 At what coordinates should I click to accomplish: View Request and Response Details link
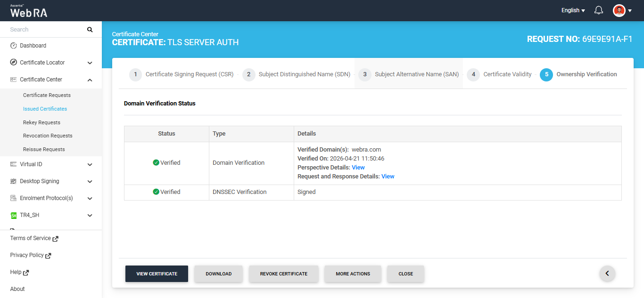pyautogui.click(x=388, y=177)
